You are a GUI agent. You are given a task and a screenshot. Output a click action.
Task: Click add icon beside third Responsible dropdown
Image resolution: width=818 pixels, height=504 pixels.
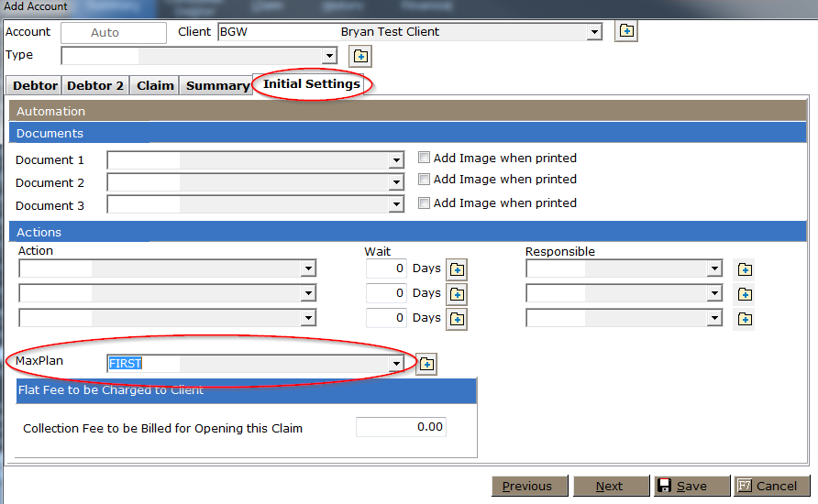tap(745, 319)
